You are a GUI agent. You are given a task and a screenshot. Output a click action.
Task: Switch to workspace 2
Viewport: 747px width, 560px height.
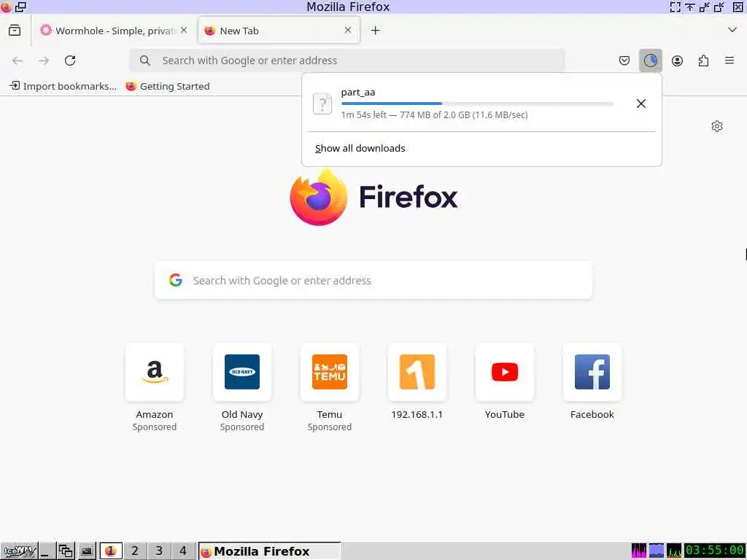(x=135, y=551)
